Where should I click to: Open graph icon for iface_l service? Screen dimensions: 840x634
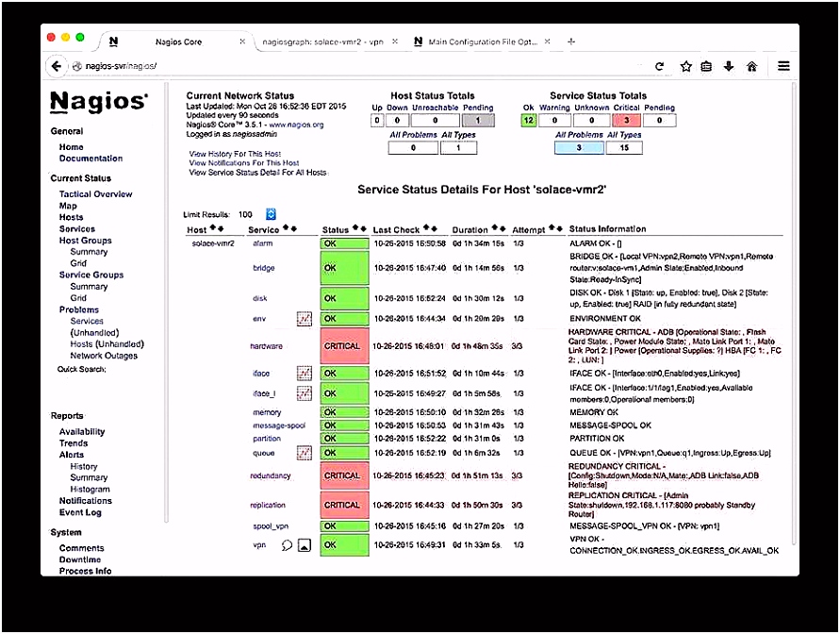tap(305, 393)
